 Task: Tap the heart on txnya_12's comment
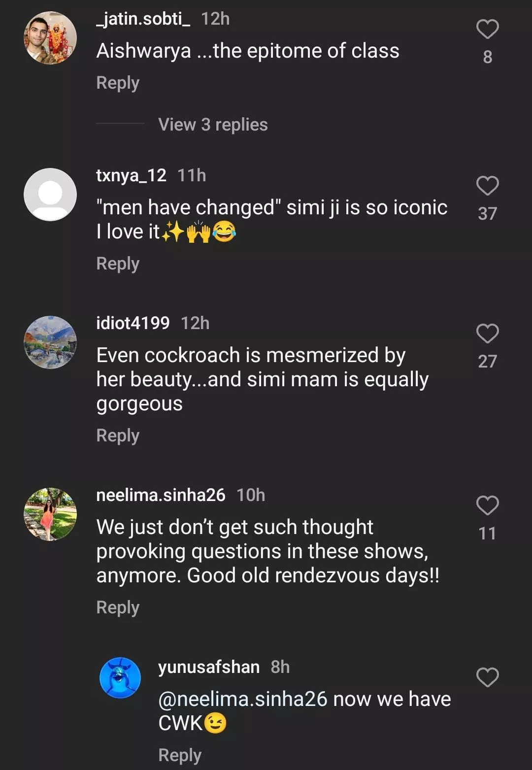click(487, 186)
